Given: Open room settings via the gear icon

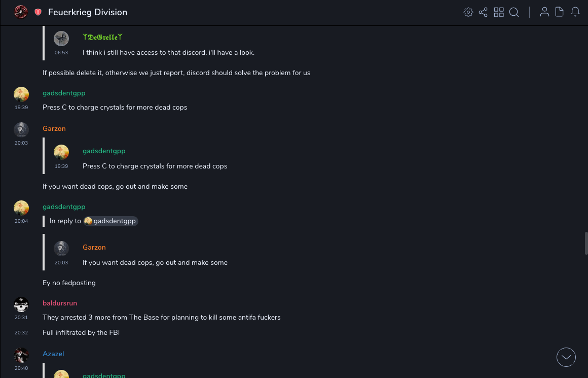Looking at the screenshot, I should [x=468, y=12].
